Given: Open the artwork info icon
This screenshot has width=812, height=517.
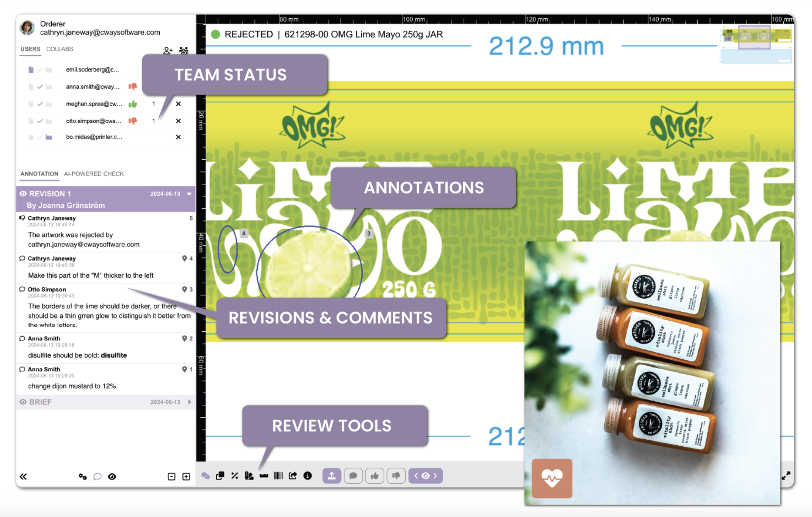Looking at the screenshot, I should pyautogui.click(x=307, y=476).
